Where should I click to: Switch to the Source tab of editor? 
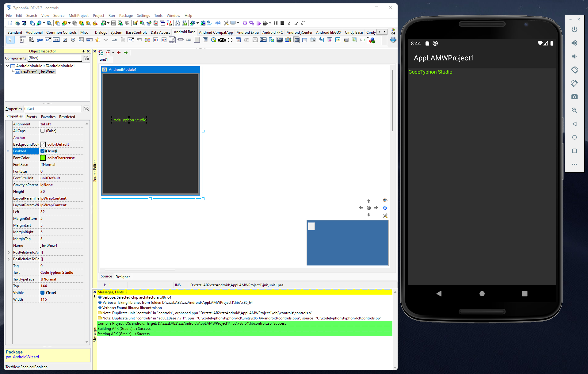[x=106, y=276]
